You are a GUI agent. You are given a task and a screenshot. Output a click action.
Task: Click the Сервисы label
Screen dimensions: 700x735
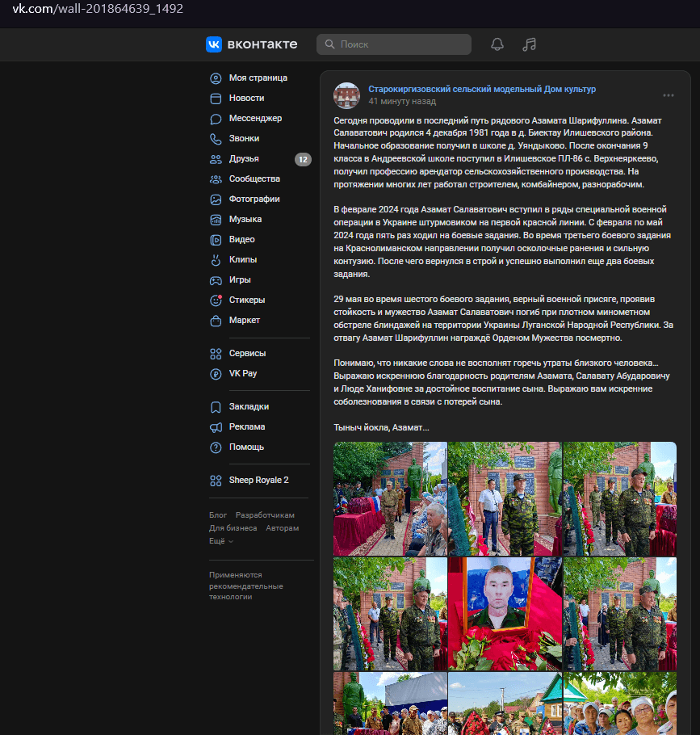(247, 354)
